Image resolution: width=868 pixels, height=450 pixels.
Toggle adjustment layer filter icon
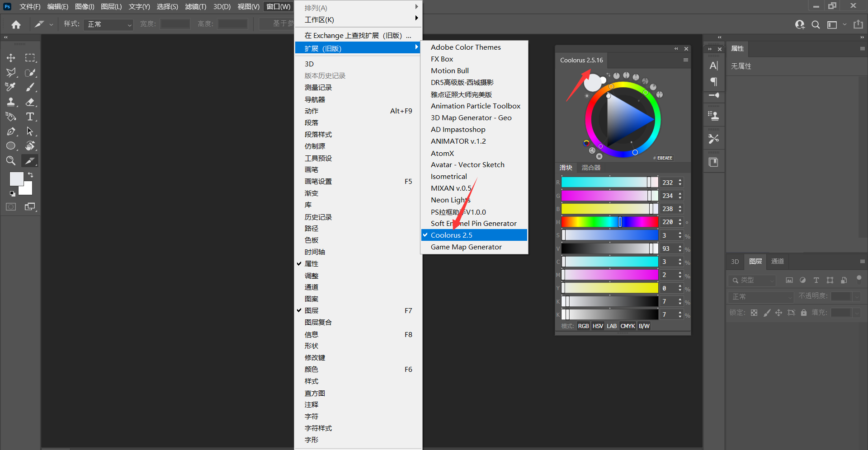[x=803, y=280]
